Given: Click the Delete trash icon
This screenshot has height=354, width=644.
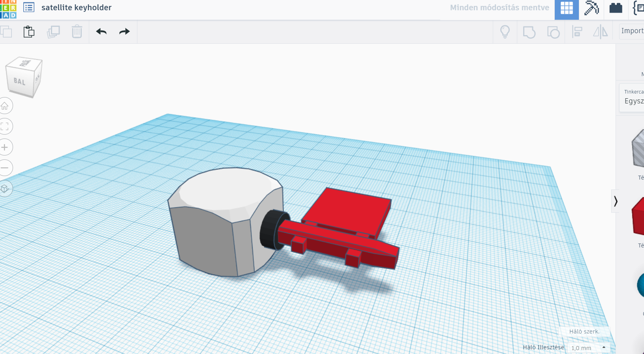Looking at the screenshot, I should click(77, 32).
